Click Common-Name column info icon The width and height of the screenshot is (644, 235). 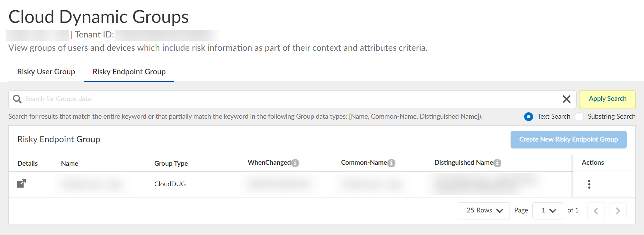(391, 163)
